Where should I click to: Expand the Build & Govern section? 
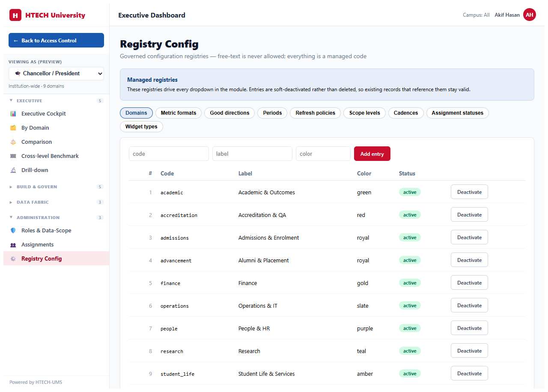[x=56, y=187]
